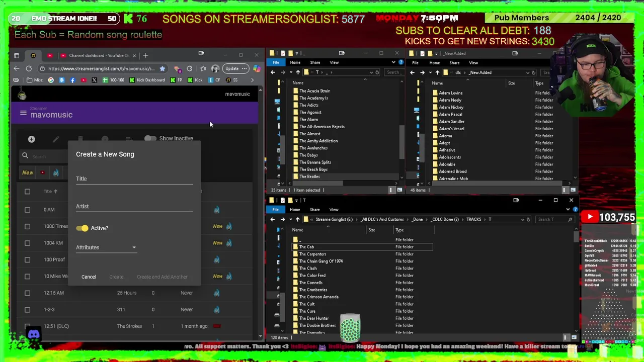Image resolution: width=644 pixels, height=362 pixels.
Task: Select the New attribute filter chip
Action: [x=28, y=172]
